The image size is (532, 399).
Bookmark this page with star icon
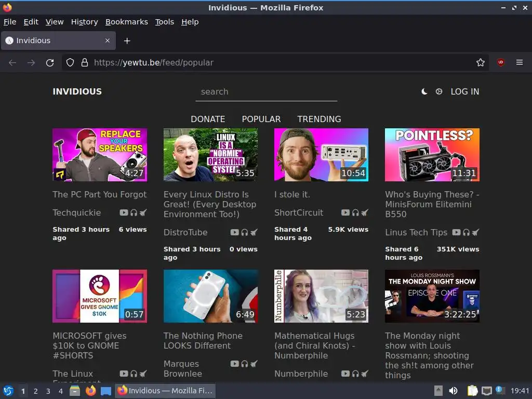480,62
